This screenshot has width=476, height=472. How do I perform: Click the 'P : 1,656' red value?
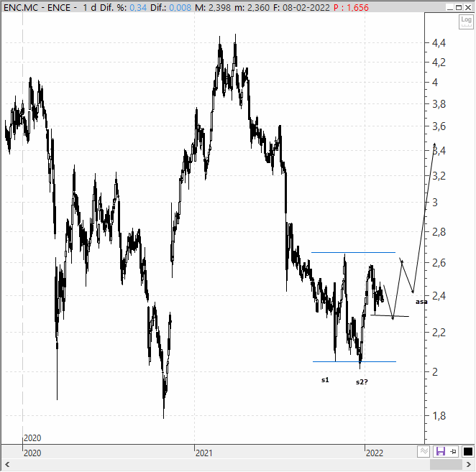point(351,8)
